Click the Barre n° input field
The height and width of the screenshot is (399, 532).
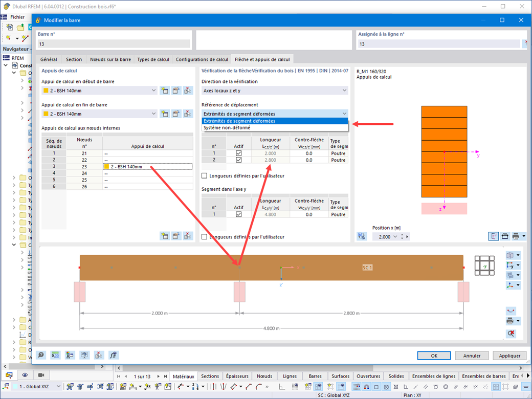[114, 44]
